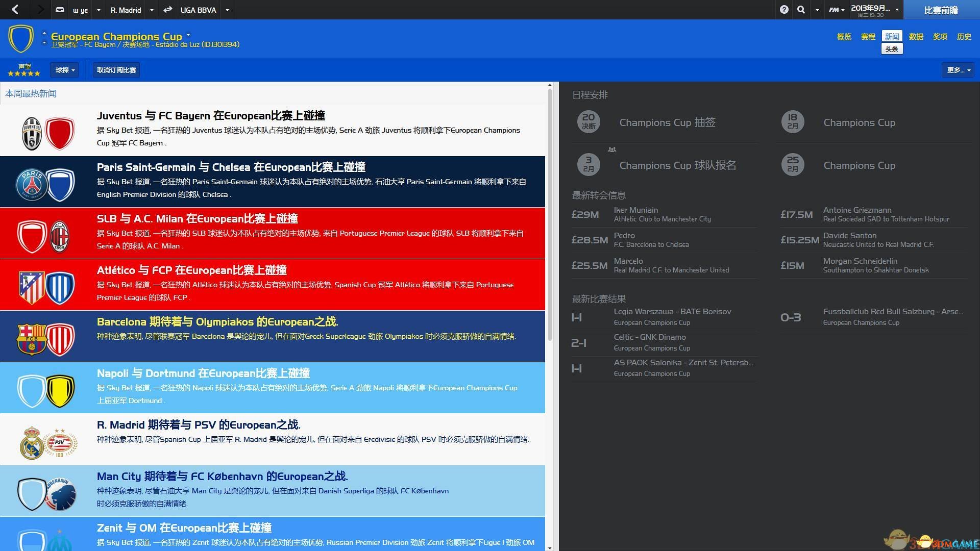Select the 头条 sub-tab

click(892, 49)
